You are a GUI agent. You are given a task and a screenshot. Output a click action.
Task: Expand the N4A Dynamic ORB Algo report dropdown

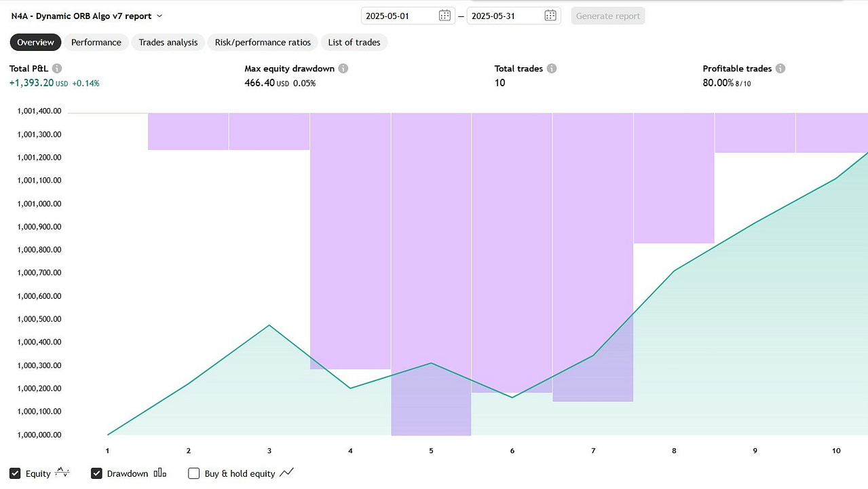click(159, 16)
